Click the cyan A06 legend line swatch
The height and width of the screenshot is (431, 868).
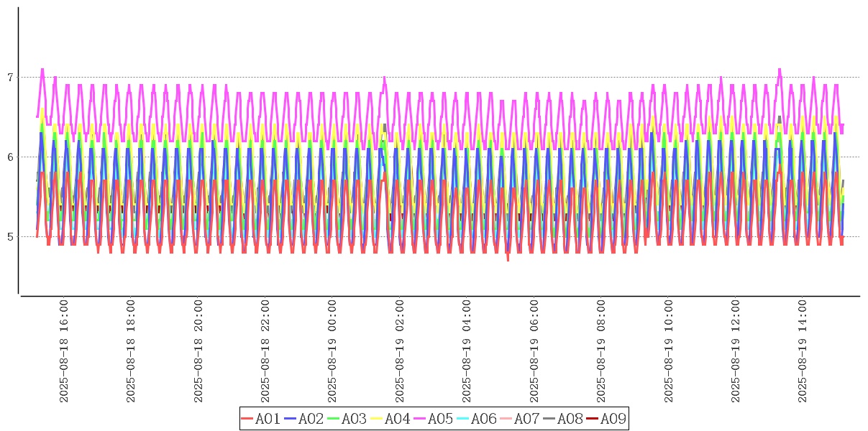click(463, 419)
